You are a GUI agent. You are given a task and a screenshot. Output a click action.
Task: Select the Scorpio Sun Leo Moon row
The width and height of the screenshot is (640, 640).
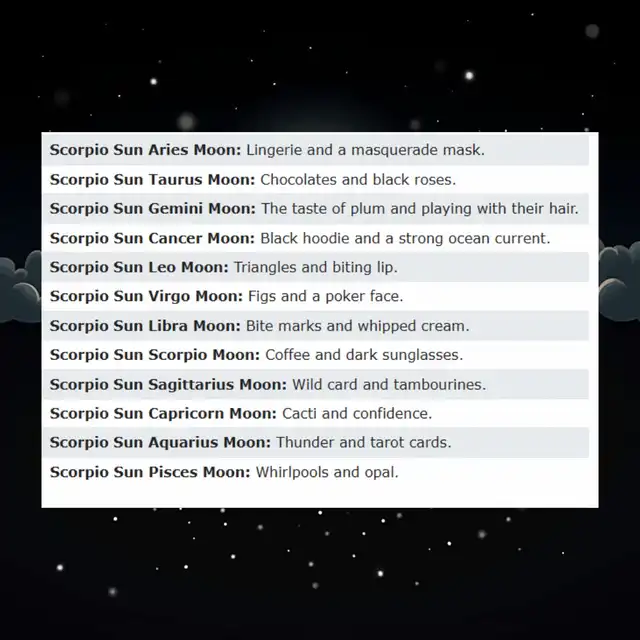click(x=315, y=267)
